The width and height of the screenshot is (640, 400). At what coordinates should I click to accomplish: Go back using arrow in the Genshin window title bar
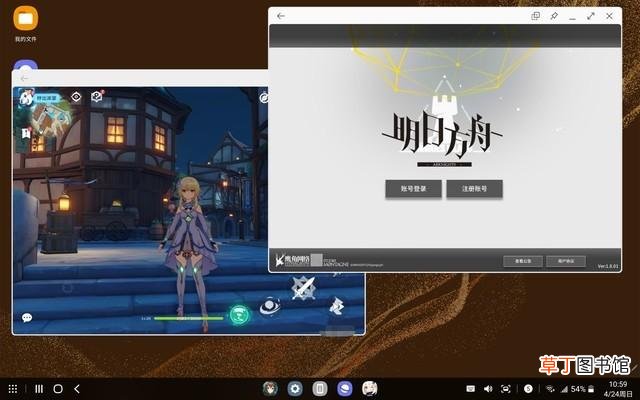(24, 78)
